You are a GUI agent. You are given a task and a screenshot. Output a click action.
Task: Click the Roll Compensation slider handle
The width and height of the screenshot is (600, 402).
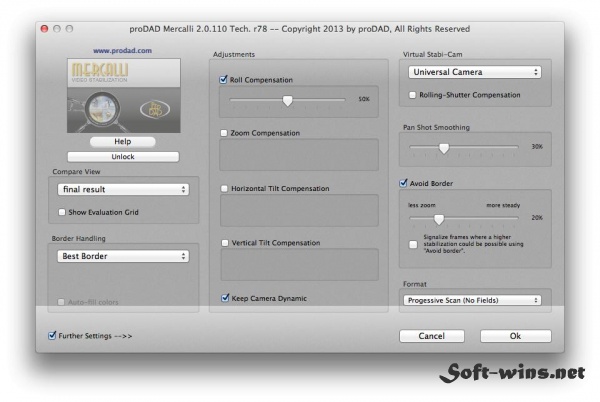287,101
